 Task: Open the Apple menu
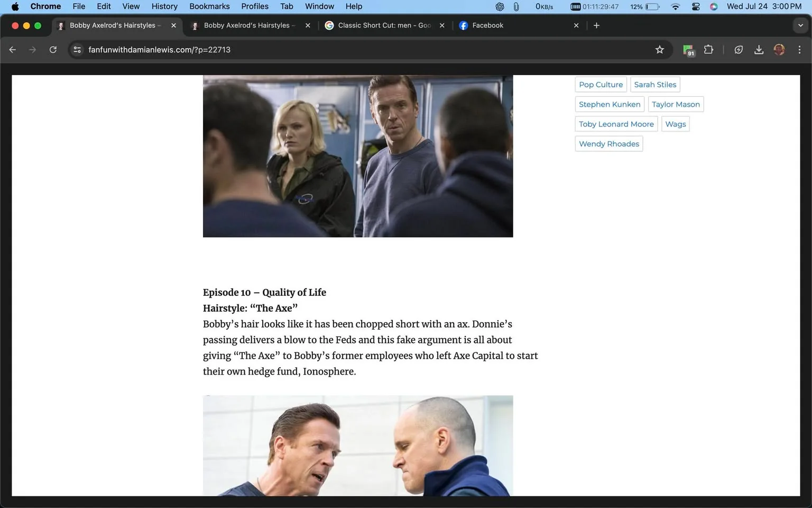click(x=15, y=6)
